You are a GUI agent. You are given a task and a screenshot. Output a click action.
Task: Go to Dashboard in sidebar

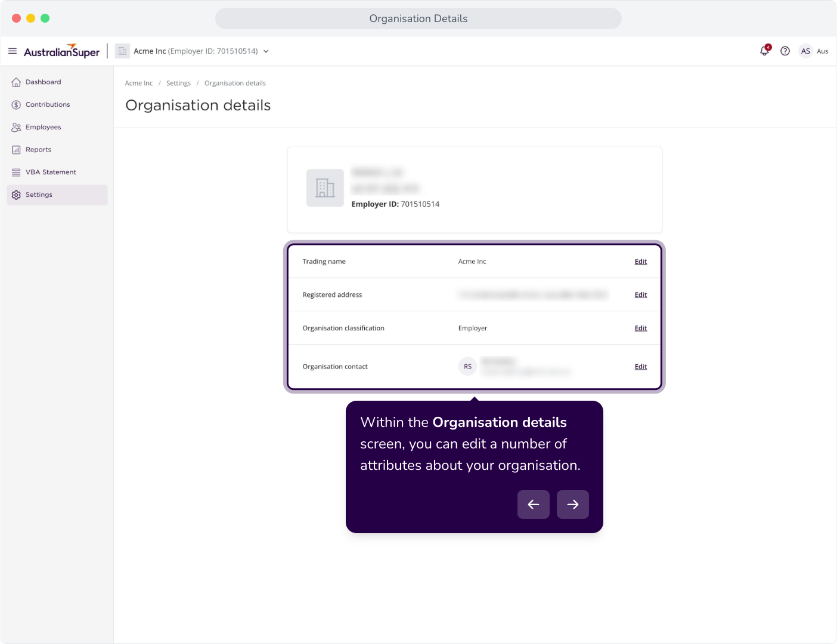click(x=57, y=82)
